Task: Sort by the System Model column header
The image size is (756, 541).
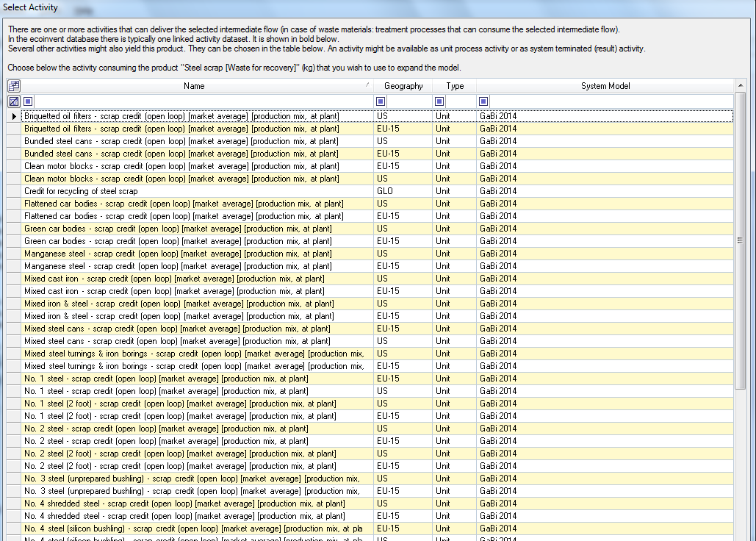Action: [x=605, y=86]
